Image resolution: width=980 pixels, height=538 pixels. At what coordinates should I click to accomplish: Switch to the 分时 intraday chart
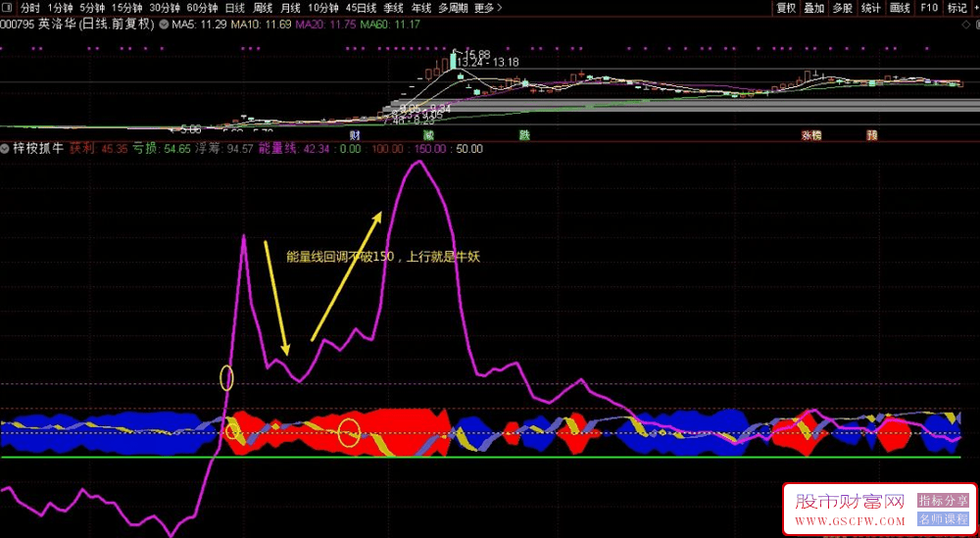point(30,8)
